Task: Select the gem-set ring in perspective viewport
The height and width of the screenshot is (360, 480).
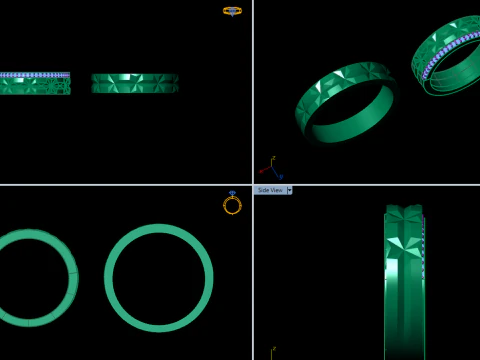Action: coord(446,56)
